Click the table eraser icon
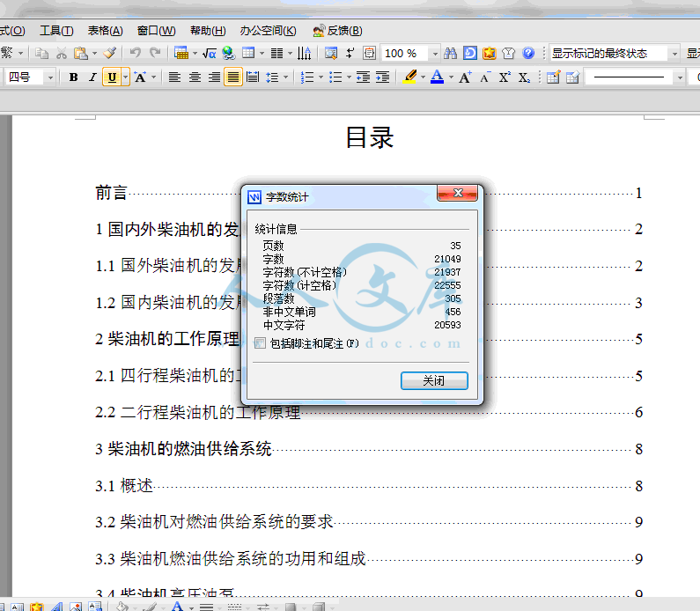This screenshot has height=611, width=700. [573, 77]
